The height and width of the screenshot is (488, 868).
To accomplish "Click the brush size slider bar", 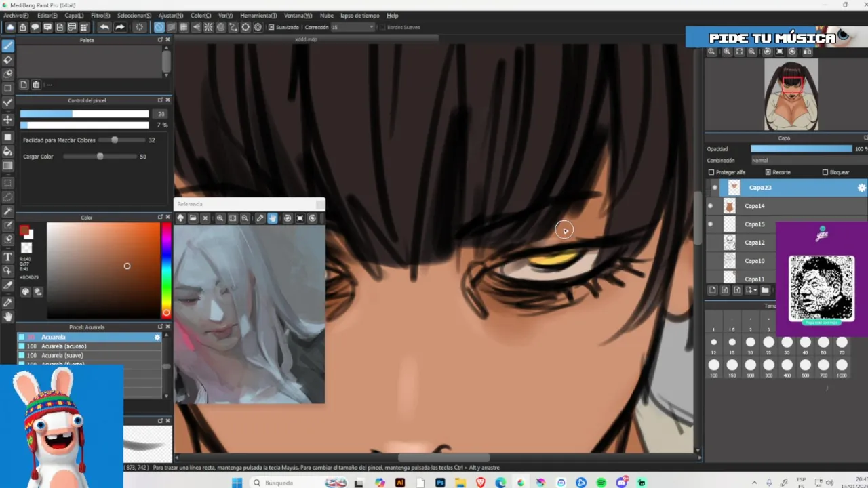I will [84, 114].
